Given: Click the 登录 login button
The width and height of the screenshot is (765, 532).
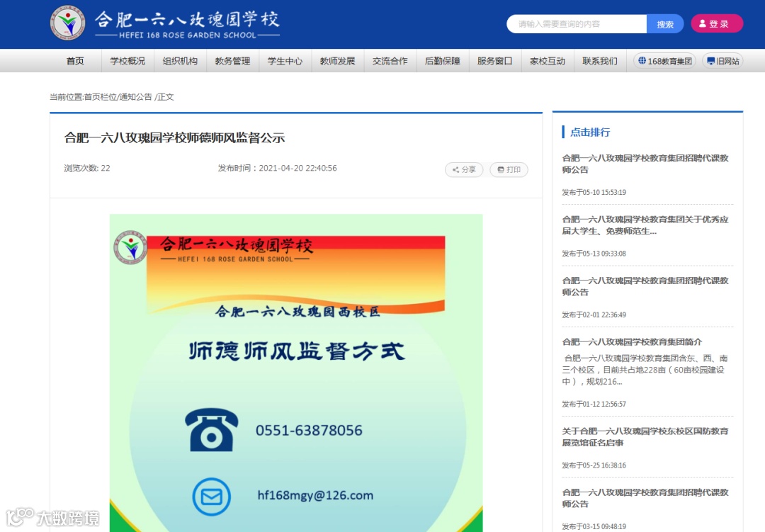Looking at the screenshot, I should coord(717,23).
